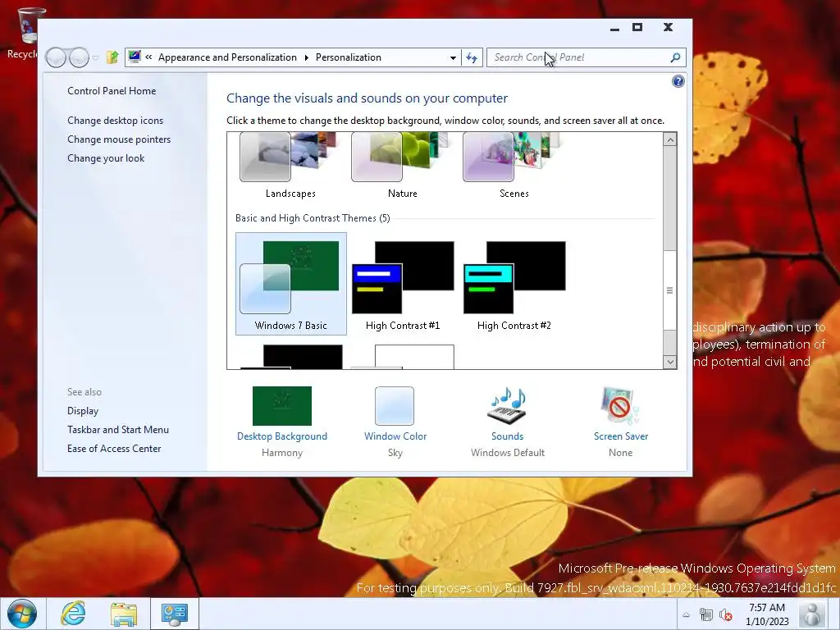Go to Appearance and Personalization breadcrumb
This screenshot has width=840, height=630.
227,57
